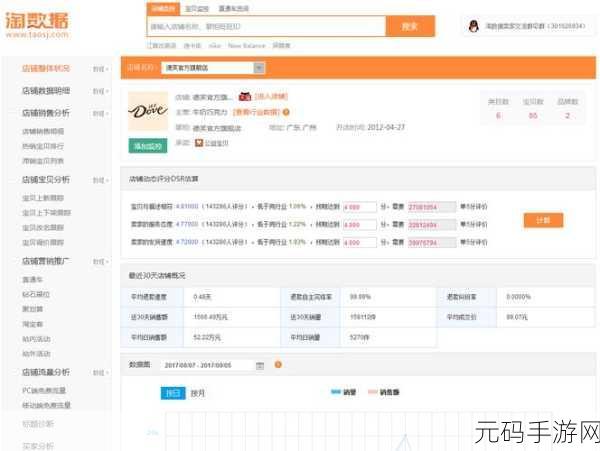Image resolution: width=600 pixels, height=451 pixels.
Task: Click target score input in third DSR row
Action: click(360, 243)
